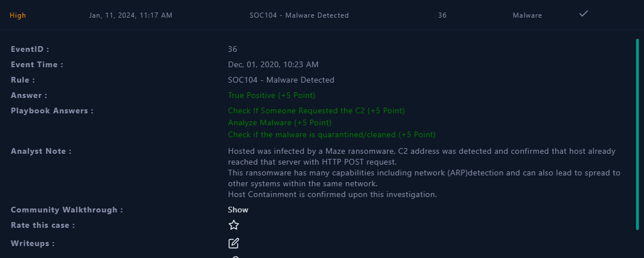Screen dimensions: 644x258
Task: Click the High severity label
Action: coord(18,15)
